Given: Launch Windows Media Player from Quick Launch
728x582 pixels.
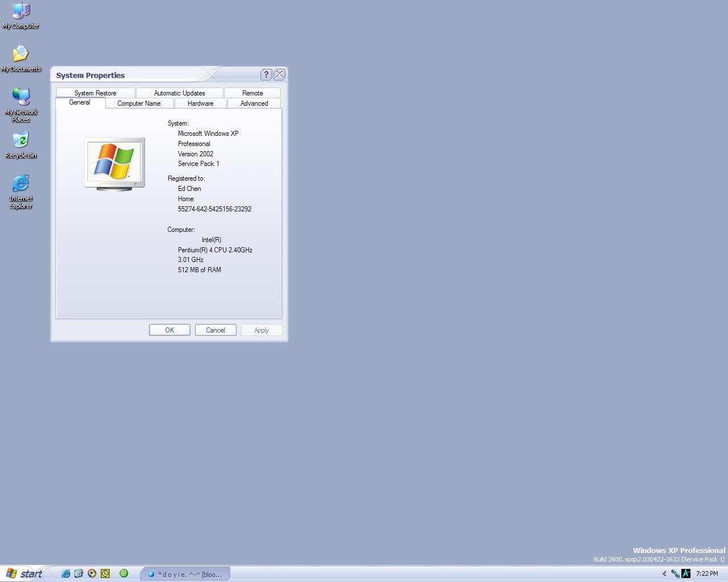Looking at the screenshot, I should (x=92, y=573).
